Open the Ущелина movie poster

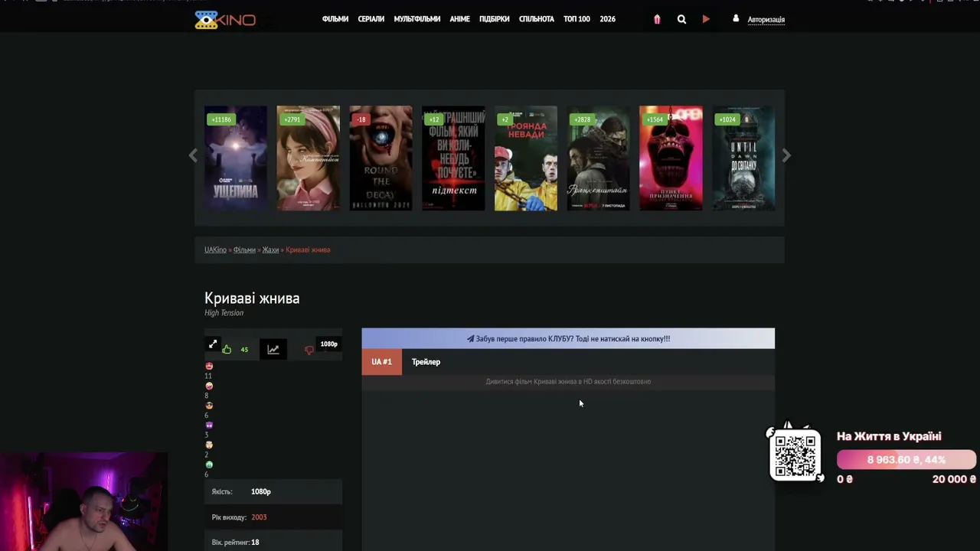[236, 158]
